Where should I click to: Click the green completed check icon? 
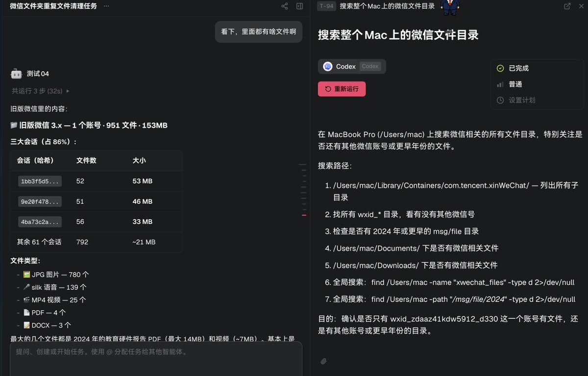[500, 68]
